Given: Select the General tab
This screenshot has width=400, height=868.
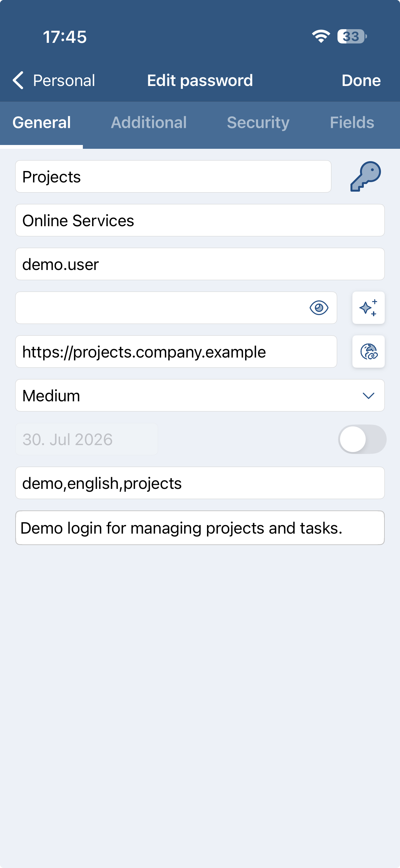Looking at the screenshot, I should point(42,122).
